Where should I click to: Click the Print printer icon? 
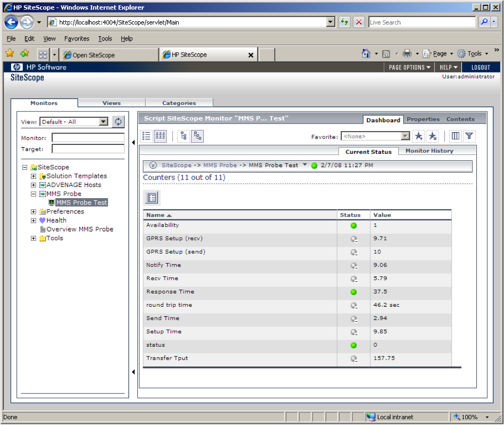[x=407, y=53]
